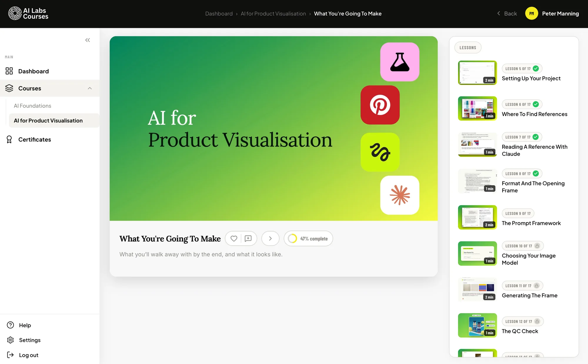Click The QC Check lesson title
This screenshot has width=588, height=364.
(x=520, y=331)
